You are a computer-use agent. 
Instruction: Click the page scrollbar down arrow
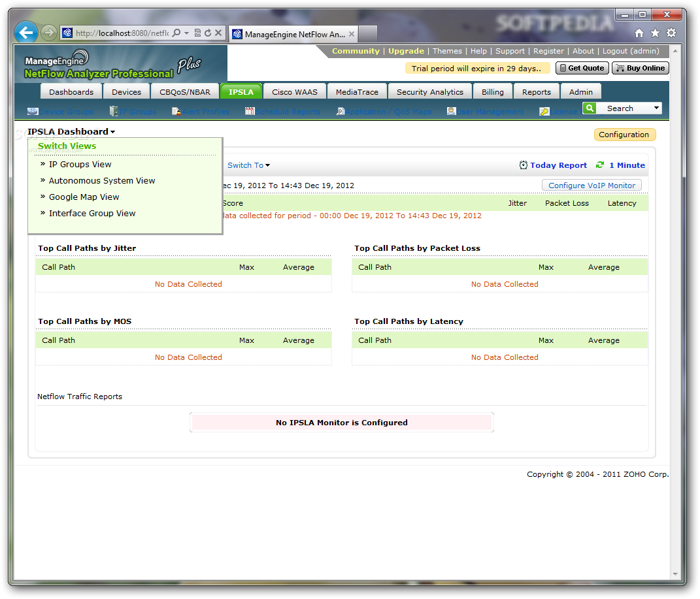click(x=675, y=574)
